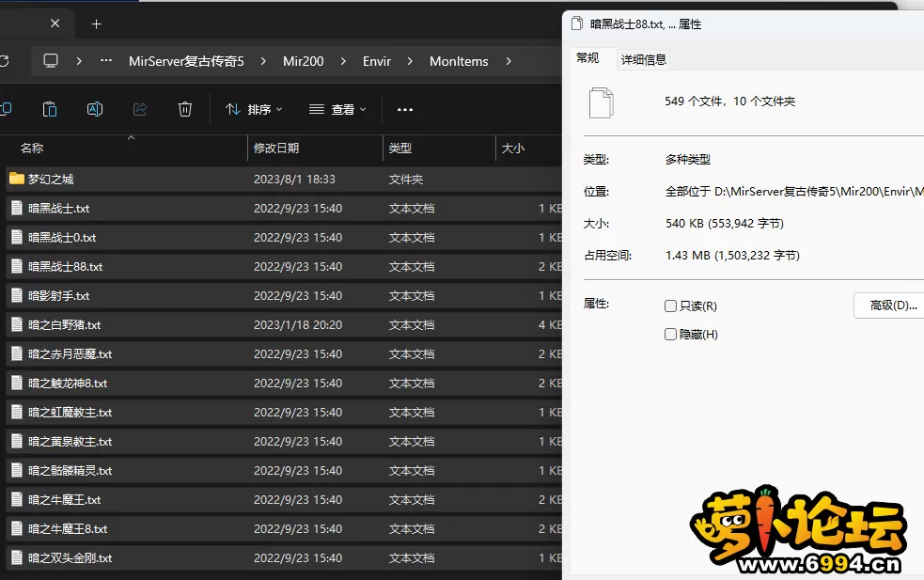The width and height of the screenshot is (924, 580).
Task: Sort files by 修改日期 column header
Action: [x=276, y=148]
